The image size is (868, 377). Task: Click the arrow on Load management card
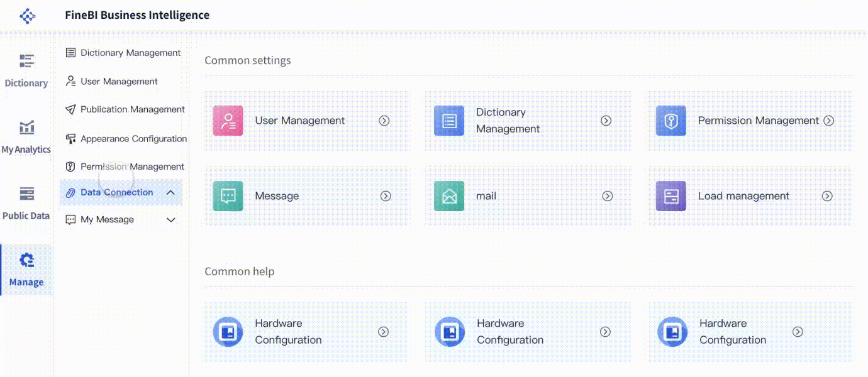(x=827, y=196)
